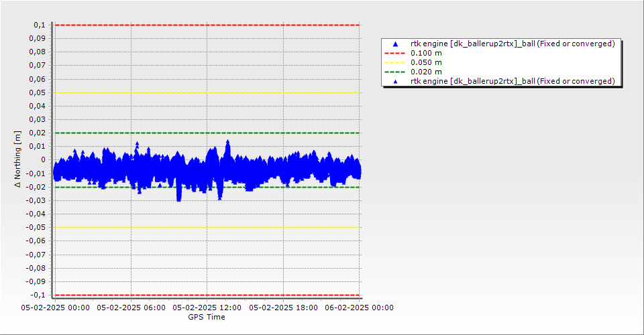The image size is (644, 335).
Task: Click the '05-02-2025 06:00' time label
Action: coord(131,308)
